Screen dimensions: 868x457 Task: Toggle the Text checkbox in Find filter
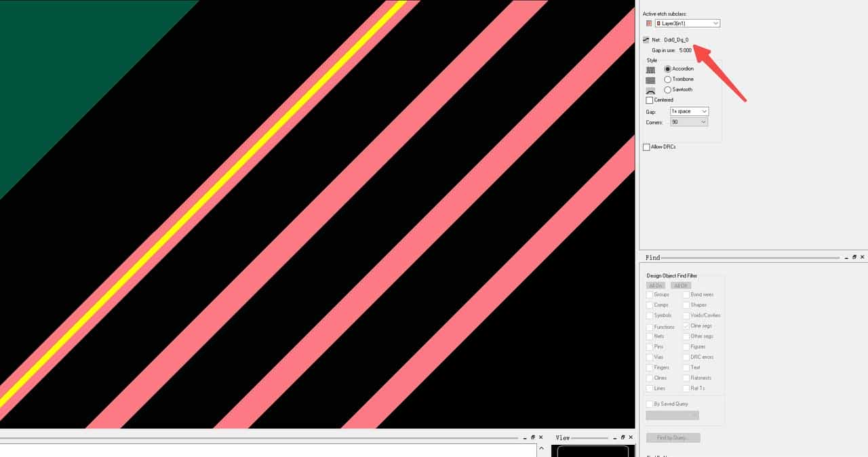(x=686, y=367)
